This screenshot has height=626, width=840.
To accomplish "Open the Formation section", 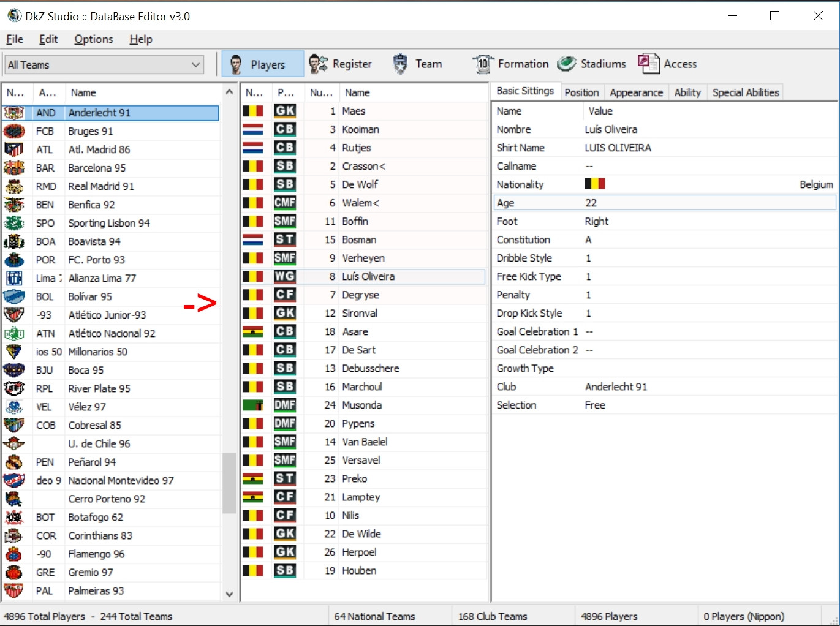I will [x=510, y=64].
